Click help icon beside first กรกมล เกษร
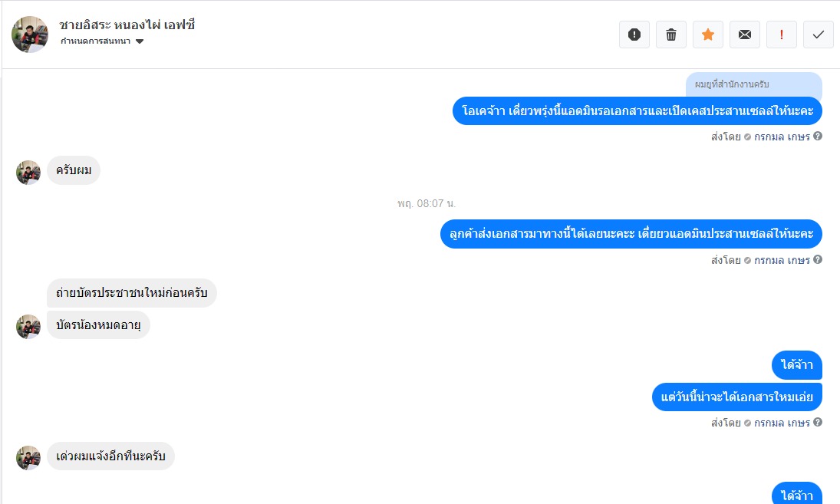The height and width of the screenshot is (504, 840). pyautogui.click(x=818, y=136)
